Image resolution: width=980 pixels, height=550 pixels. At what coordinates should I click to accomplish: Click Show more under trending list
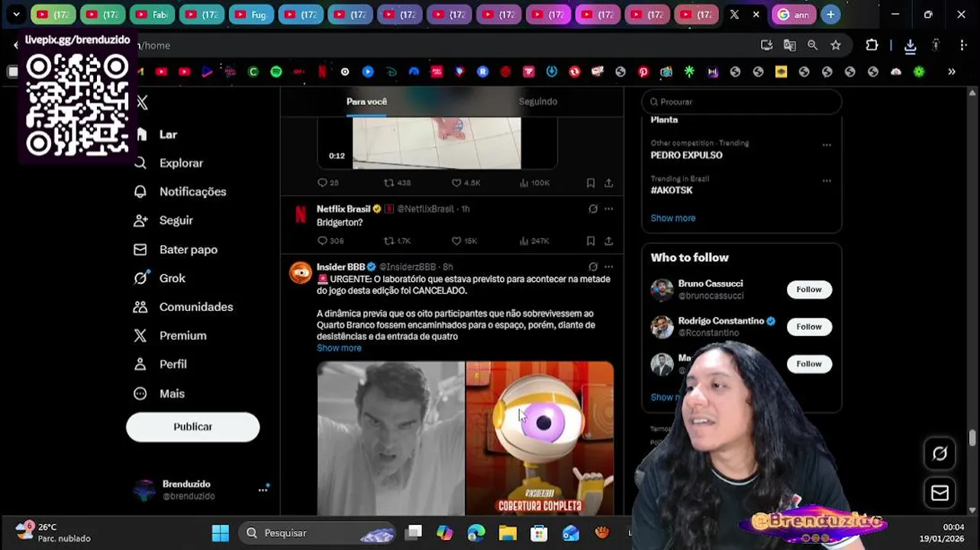tap(673, 218)
